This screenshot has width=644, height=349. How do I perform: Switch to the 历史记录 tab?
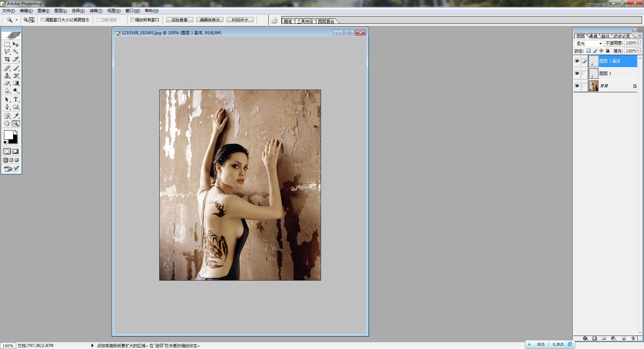[622, 36]
